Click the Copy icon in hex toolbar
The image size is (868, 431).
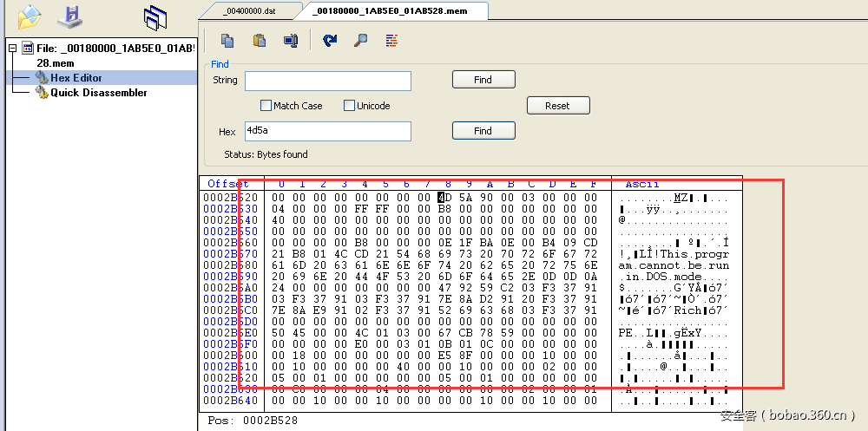227,40
